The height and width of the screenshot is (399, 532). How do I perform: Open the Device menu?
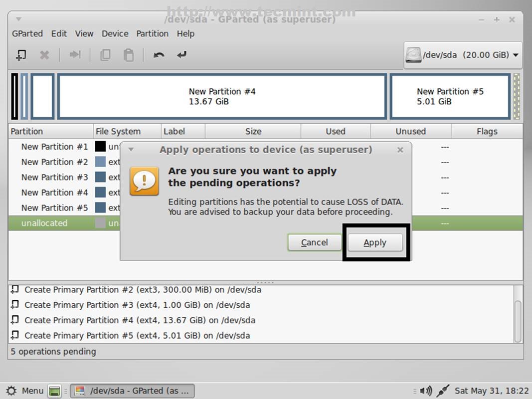(115, 33)
